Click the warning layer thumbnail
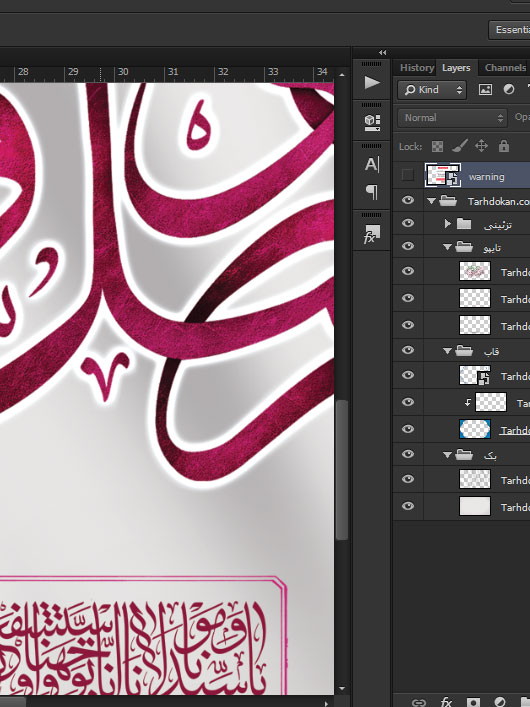530x707 pixels. [x=443, y=175]
